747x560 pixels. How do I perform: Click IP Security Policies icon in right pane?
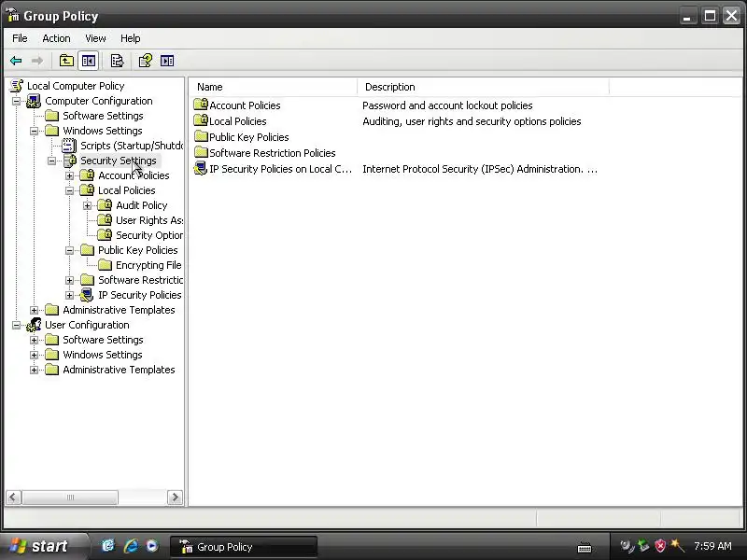tap(201, 169)
